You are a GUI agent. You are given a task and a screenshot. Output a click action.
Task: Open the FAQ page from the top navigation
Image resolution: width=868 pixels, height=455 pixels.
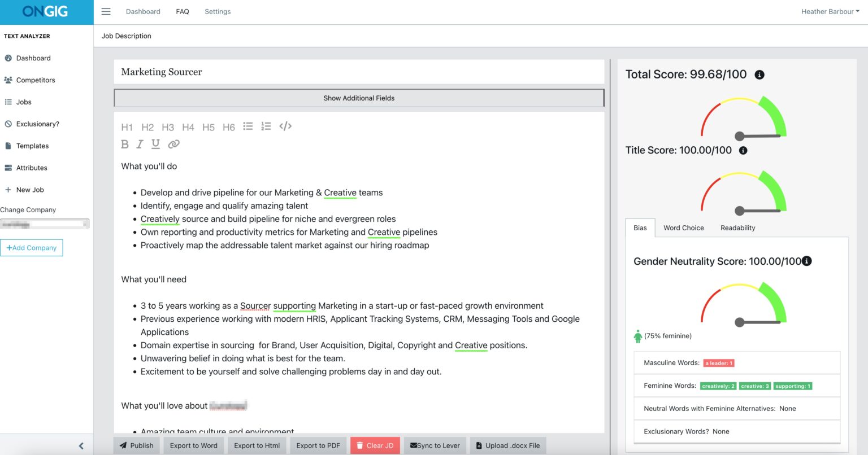183,11
